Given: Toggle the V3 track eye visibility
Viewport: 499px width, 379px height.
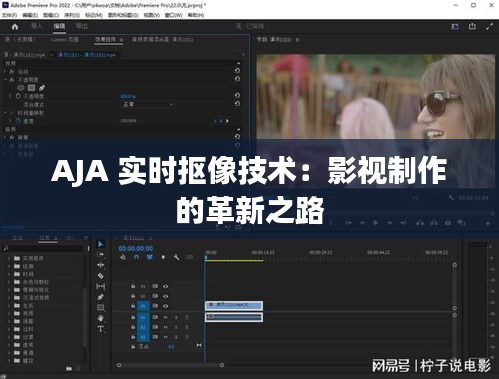Looking at the screenshot, I should coord(165,286).
